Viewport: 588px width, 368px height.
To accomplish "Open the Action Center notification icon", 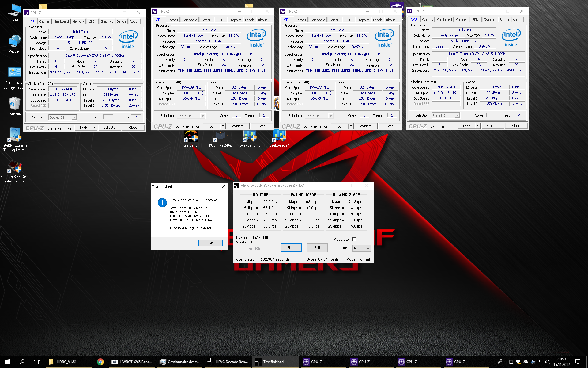I will [x=578, y=362].
